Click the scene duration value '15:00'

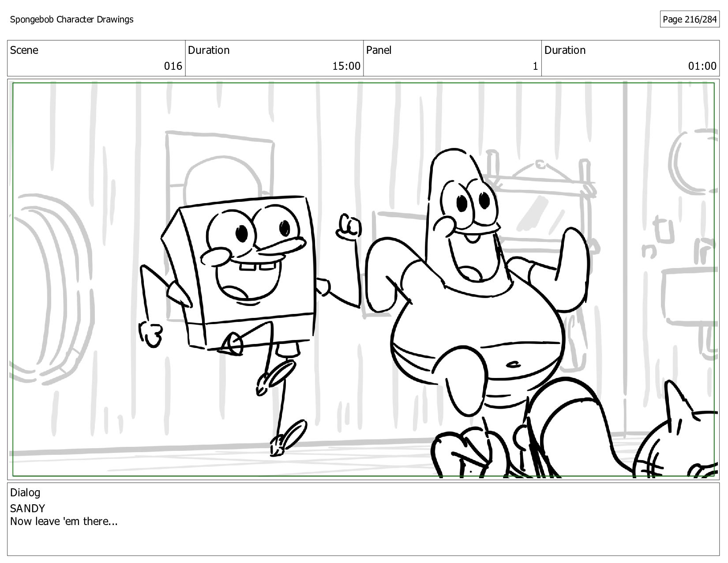[346, 66]
